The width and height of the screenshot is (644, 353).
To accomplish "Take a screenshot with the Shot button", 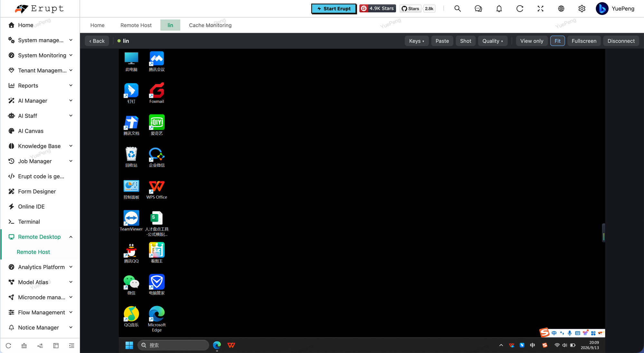I will 465,41.
